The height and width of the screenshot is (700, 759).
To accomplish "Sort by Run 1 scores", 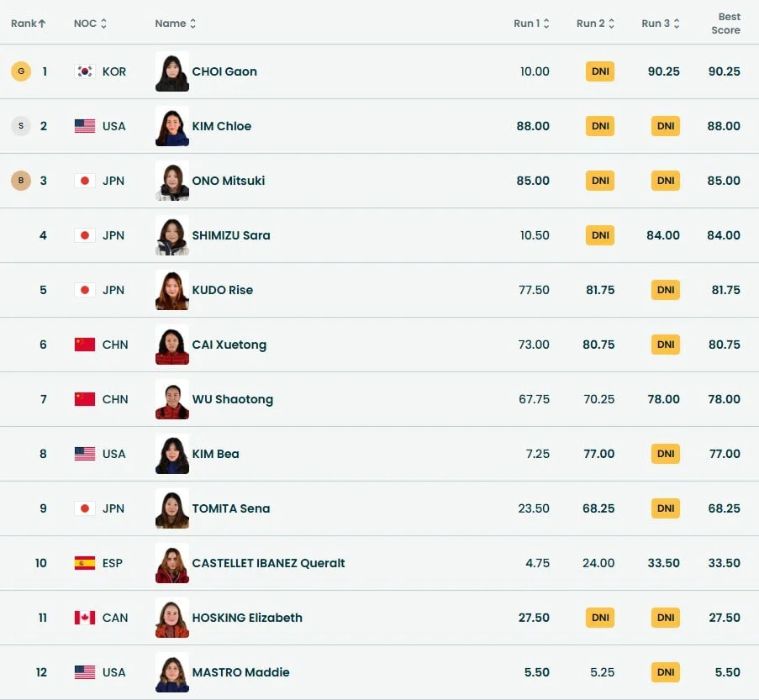I will (531, 24).
